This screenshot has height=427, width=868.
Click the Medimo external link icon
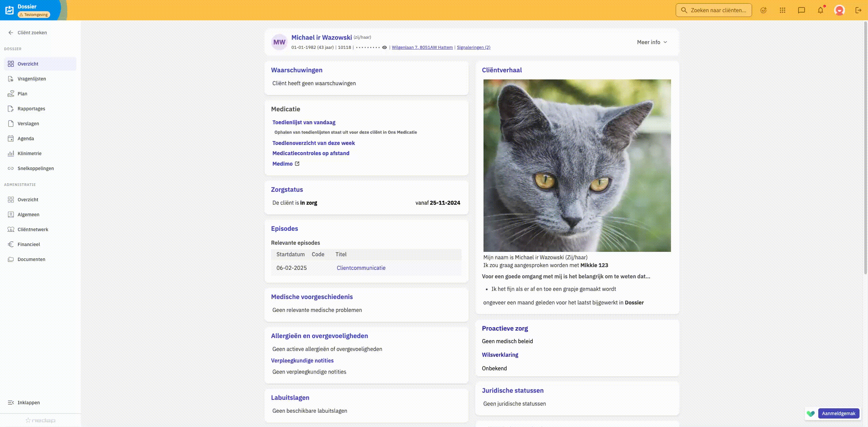click(297, 164)
